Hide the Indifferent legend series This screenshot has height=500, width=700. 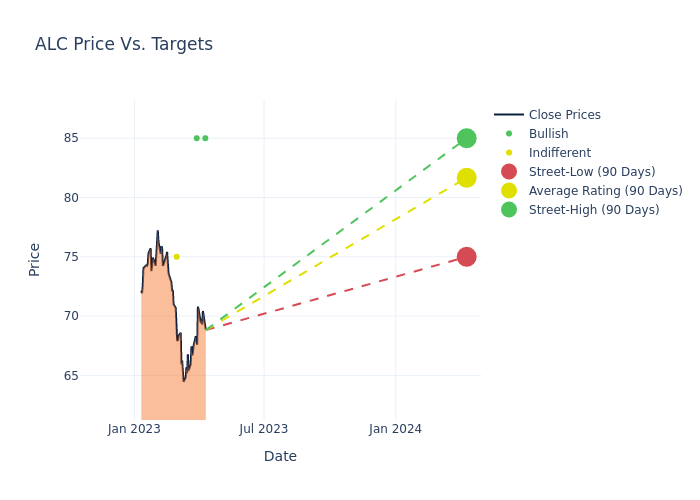click(559, 153)
